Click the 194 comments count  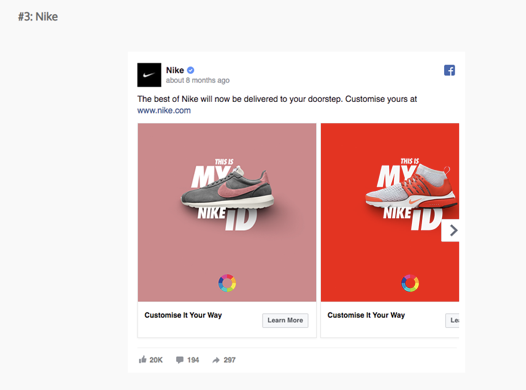193,360
